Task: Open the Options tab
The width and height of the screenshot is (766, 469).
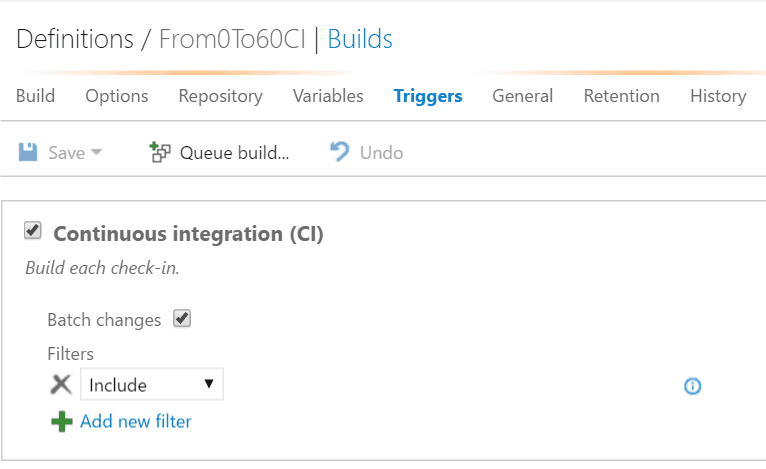Action: pos(117,96)
